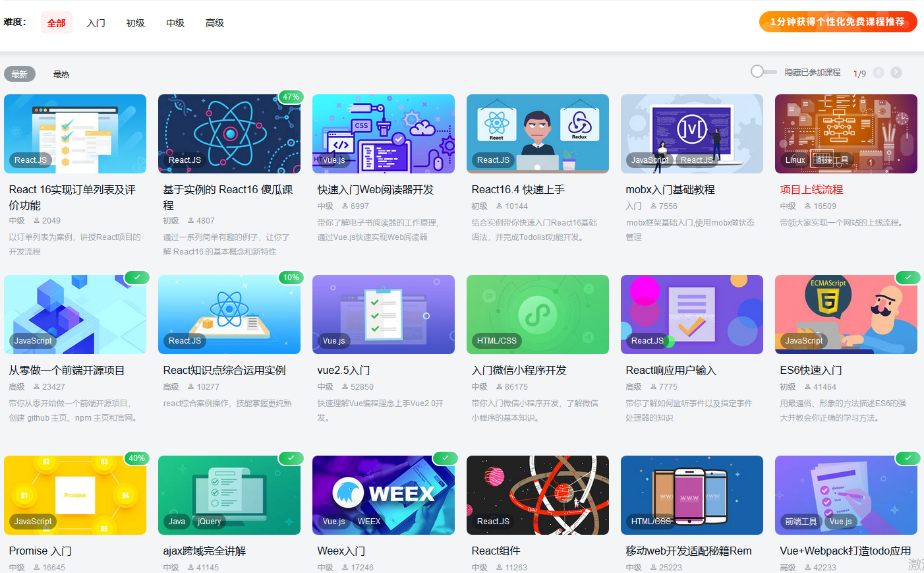924x573 pixels.
Task: Click the 47% progress badge on React16 course
Action: (291, 97)
